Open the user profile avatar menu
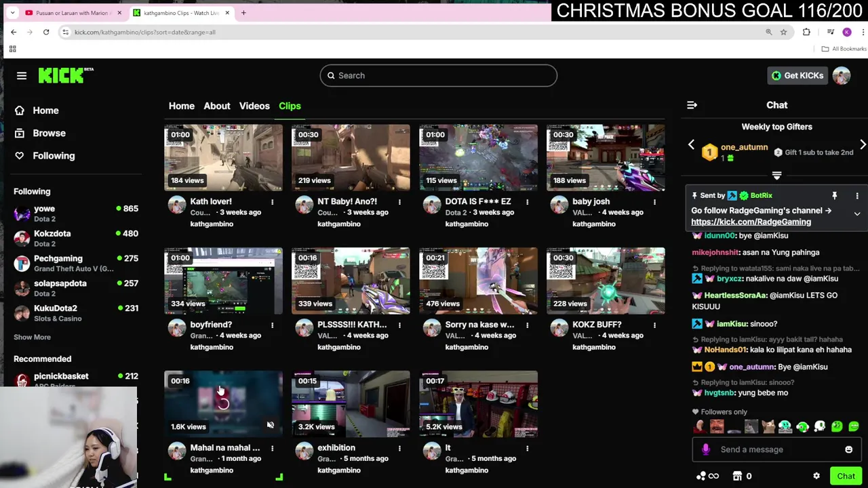Viewport: 868px width, 488px height. pos(842,75)
